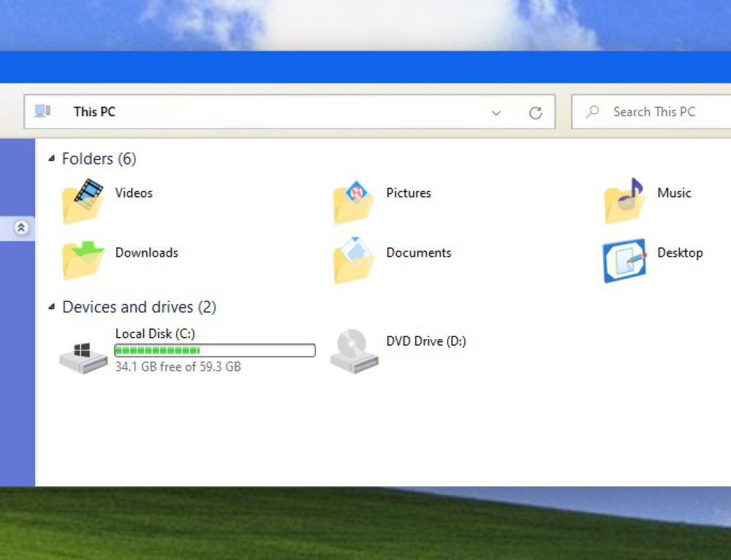Viewport: 731px width, 560px height.
Task: Click the refresh icon beside address bar
Action: pos(535,113)
